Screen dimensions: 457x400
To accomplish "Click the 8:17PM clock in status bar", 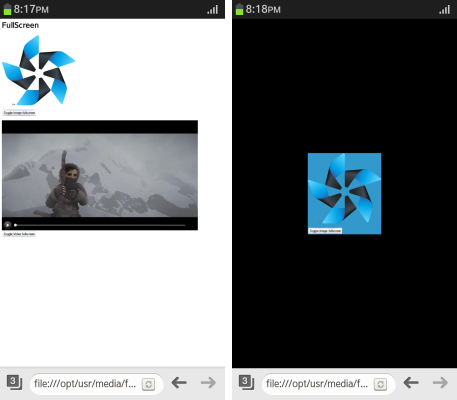I will coord(31,9).
